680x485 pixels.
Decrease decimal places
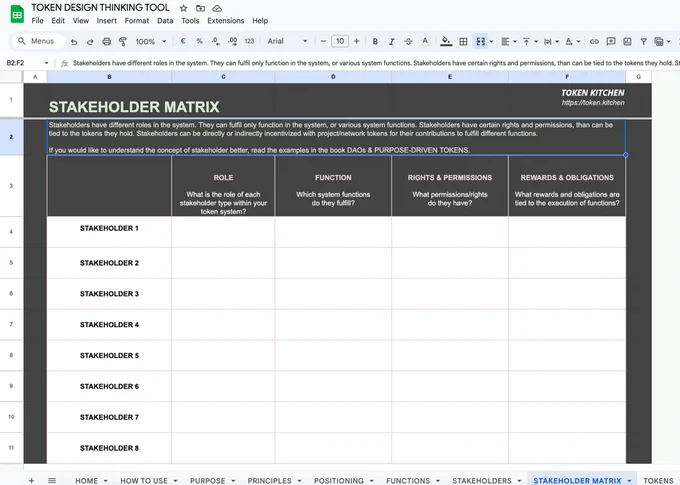click(216, 41)
